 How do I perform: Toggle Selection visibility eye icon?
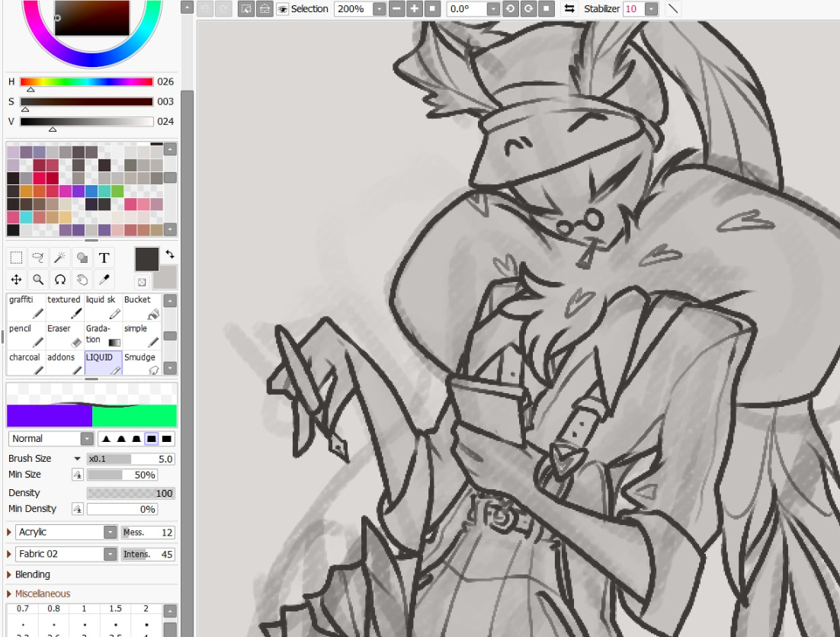click(283, 9)
